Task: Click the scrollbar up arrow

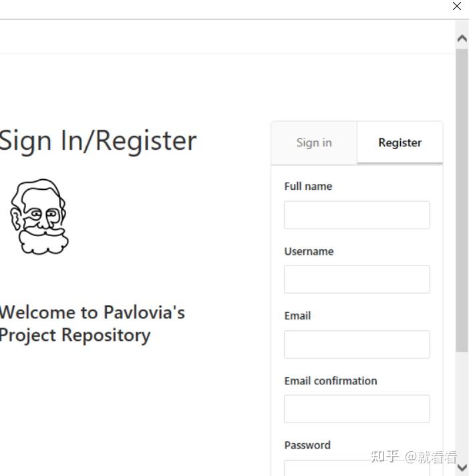Action: click(x=462, y=39)
